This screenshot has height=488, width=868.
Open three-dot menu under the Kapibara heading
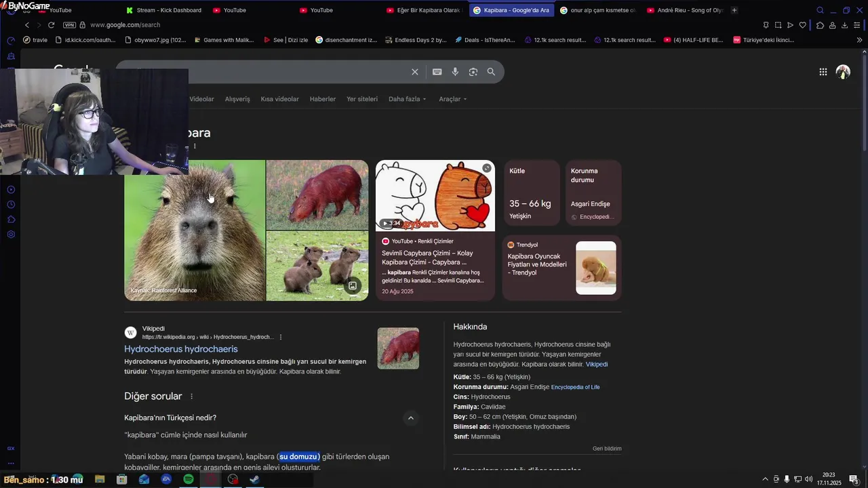(x=195, y=146)
